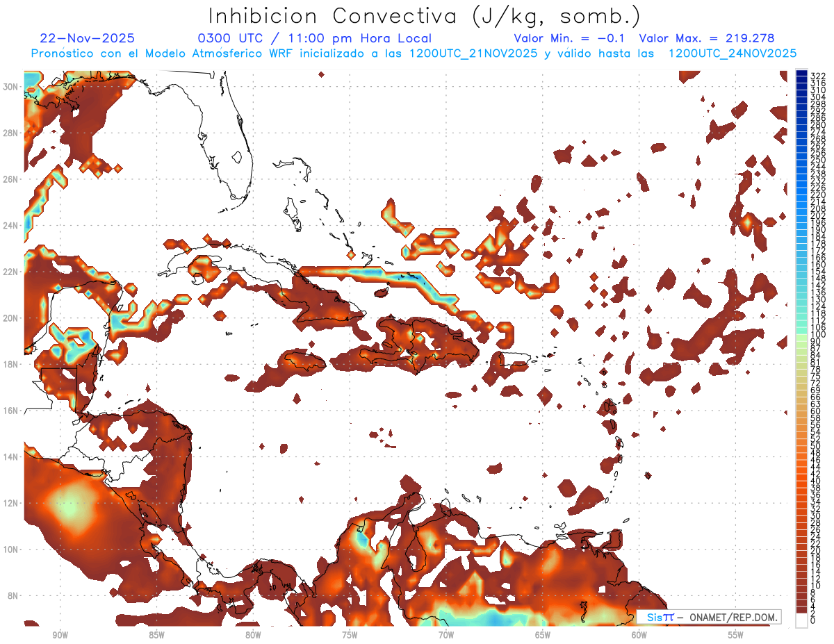Click the dark blue colorbar swatch labeled 322
Image resolution: width=834 pixels, height=644 pixels.
pyautogui.click(x=801, y=74)
